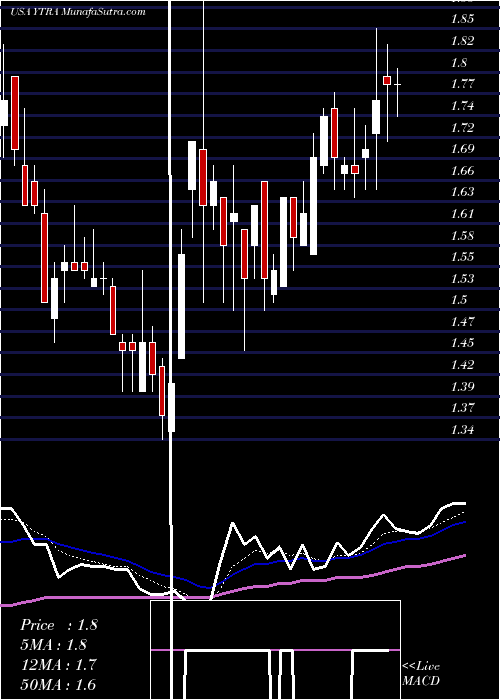Click the 1.37 price axis label
500x700 pixels.
coord(462,408)
